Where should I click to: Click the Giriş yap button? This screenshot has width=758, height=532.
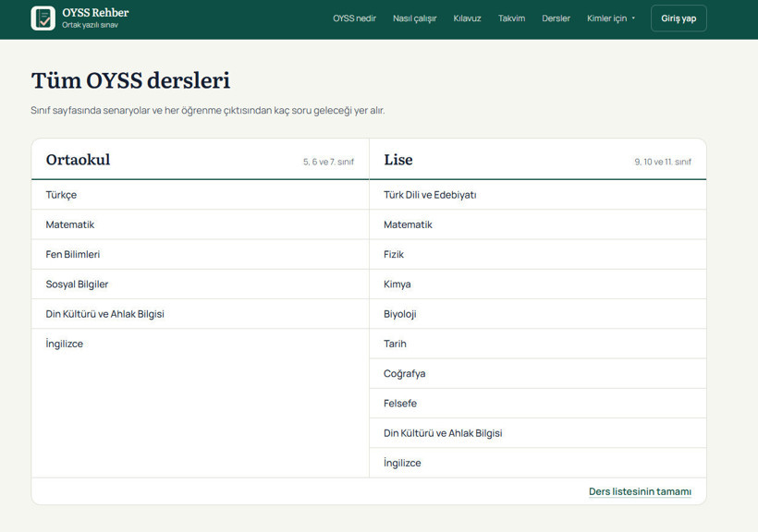click(x=679, y=18)
